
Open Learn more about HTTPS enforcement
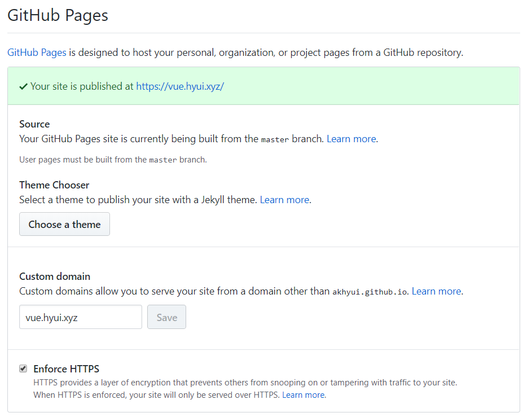pos(303,394)
